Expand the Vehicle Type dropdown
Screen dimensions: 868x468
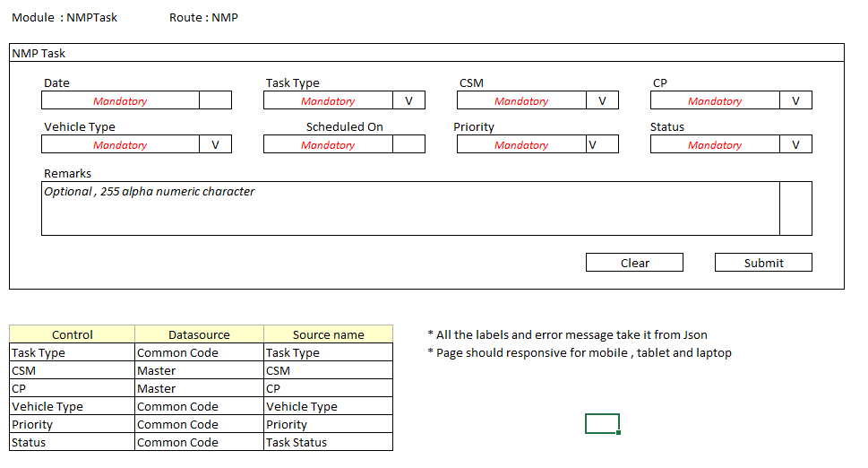pyautogui.click(x=215, y=144)
